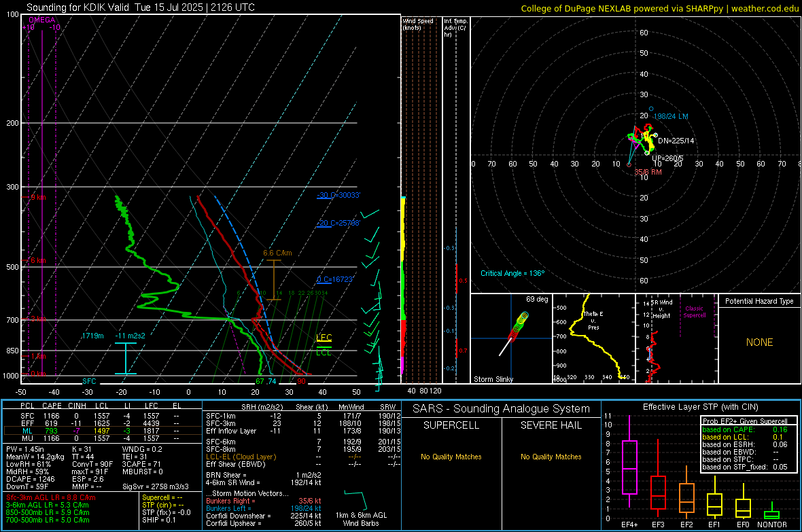
Task: Select the 850-500mb LR = 5.9 C/km line
Action: click(48, 512)
